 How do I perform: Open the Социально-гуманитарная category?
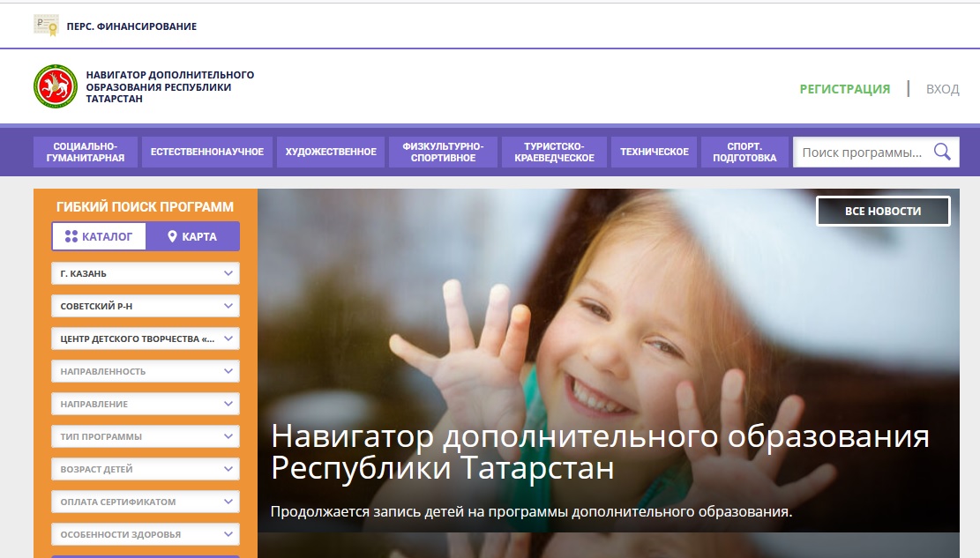(85, 152)
